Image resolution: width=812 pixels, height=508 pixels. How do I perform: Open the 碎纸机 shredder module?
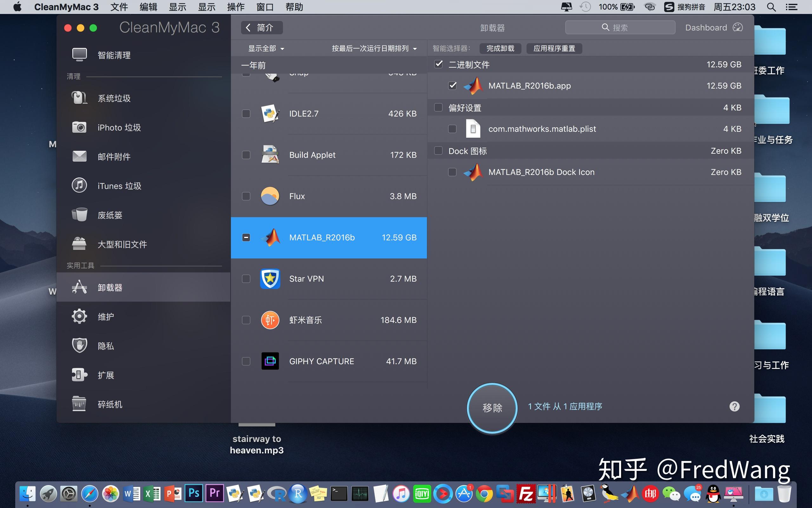[x=143, y=404]
